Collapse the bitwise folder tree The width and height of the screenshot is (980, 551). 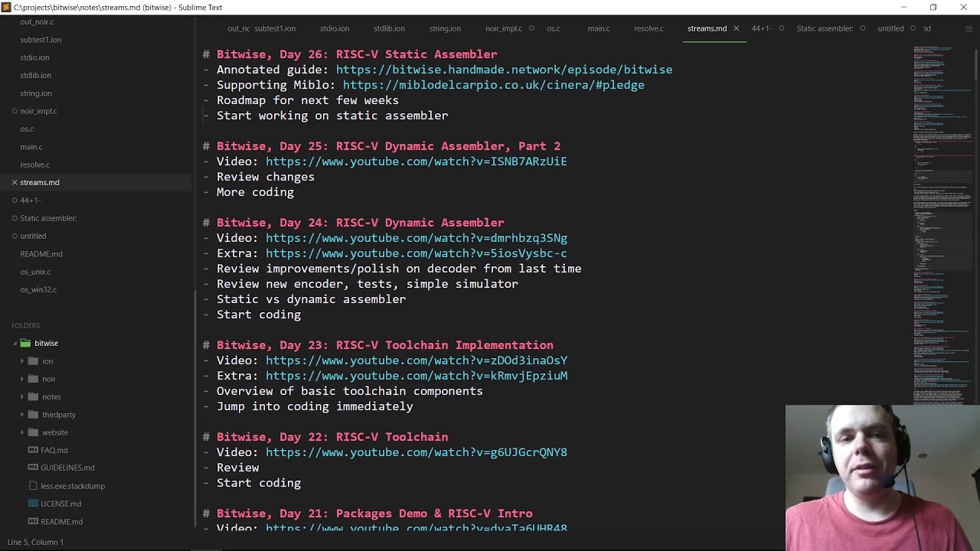[x=15, y=343]
